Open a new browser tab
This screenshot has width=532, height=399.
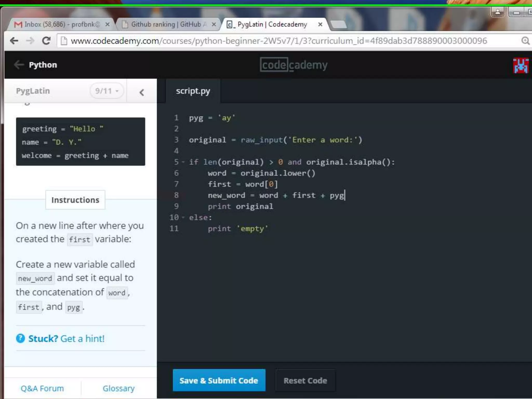tap(339, 25)
